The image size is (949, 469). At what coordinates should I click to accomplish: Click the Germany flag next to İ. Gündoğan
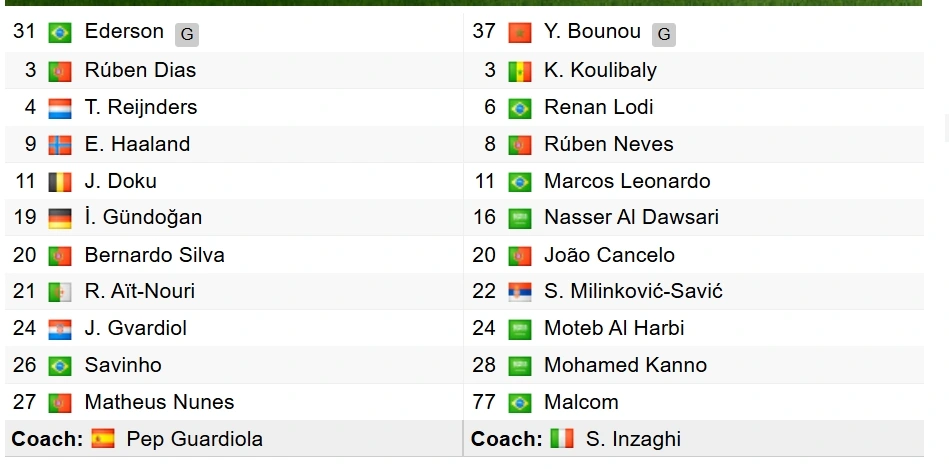pyautogui.click(x=60, y=218)
